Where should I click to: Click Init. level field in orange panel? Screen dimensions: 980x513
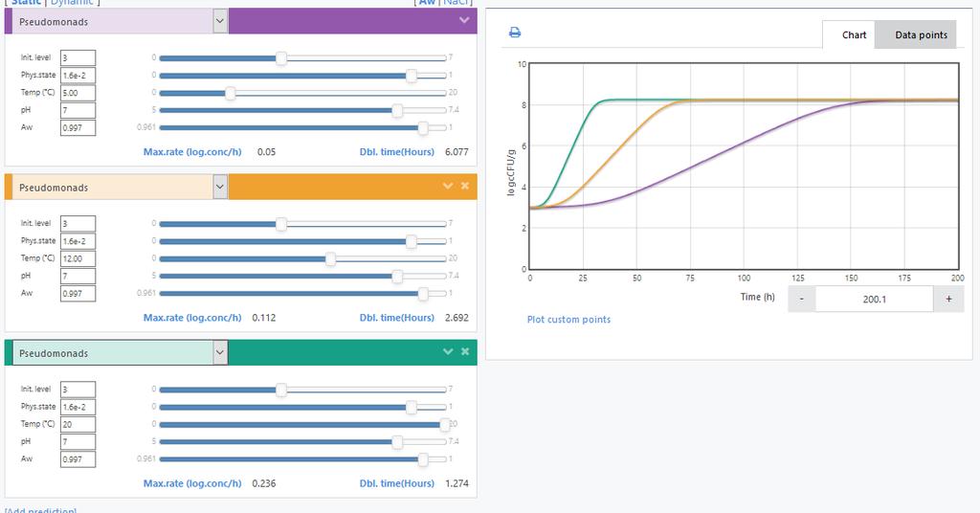click(x=78, y=223)
